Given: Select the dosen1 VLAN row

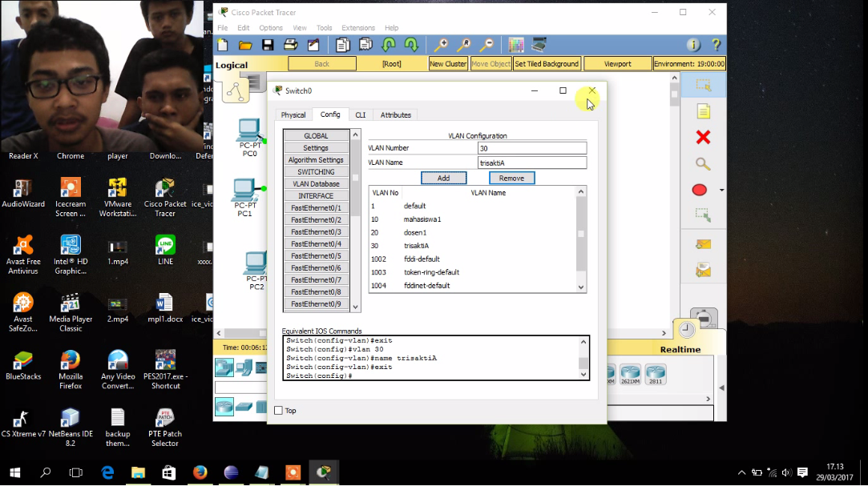Looking at the screenshot, I should [x=474, y=233].
